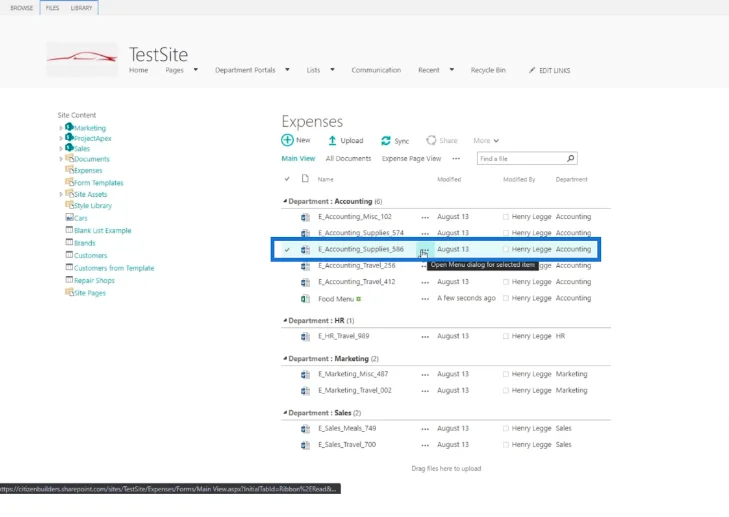729x517 pixels.
Task: Click the search magnifier in Find a file
Action: tap(570, 159)
